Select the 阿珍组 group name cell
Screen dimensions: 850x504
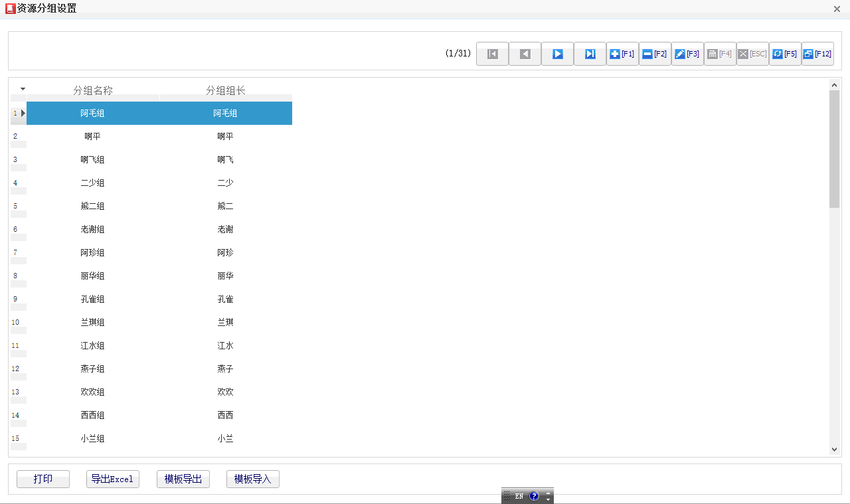(x=93, y=252)
